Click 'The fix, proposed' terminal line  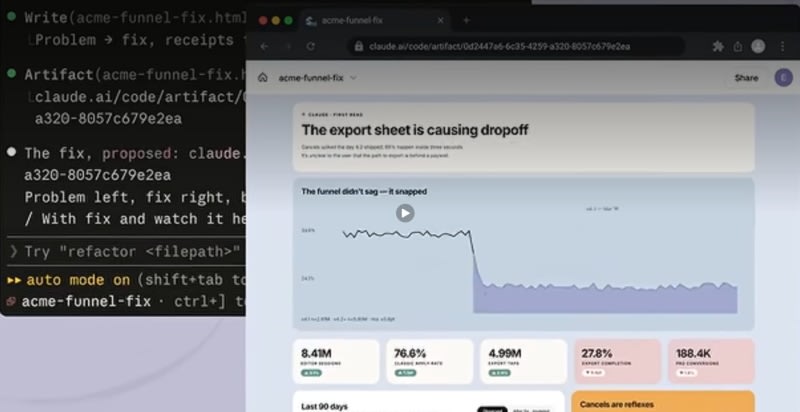136,153
